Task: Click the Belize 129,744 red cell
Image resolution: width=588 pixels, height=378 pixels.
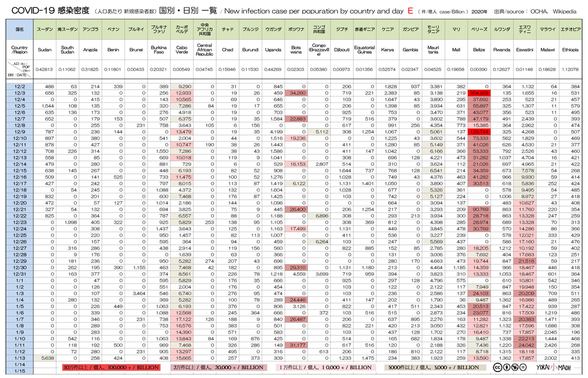Action: point(479,132)
